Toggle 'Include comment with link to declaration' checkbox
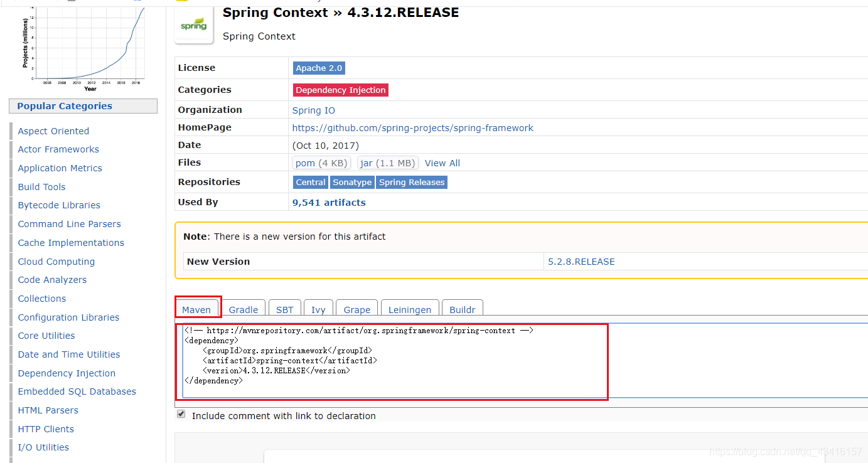 point(181,414)
